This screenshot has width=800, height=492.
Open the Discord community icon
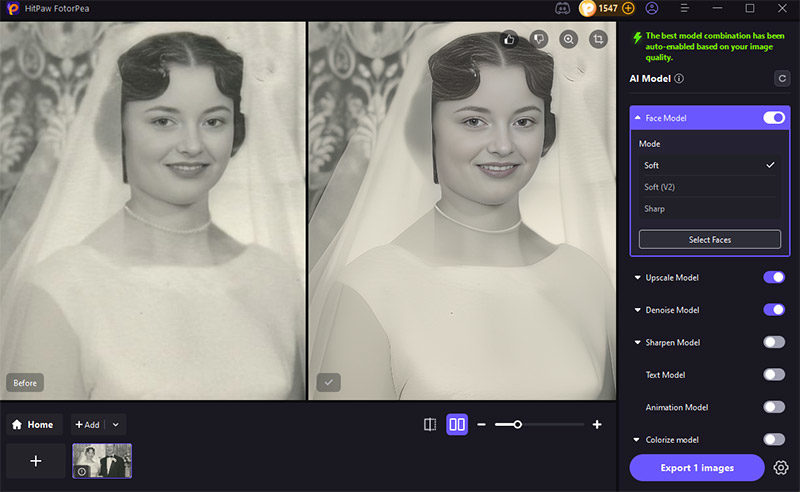[x=563, y=8]
